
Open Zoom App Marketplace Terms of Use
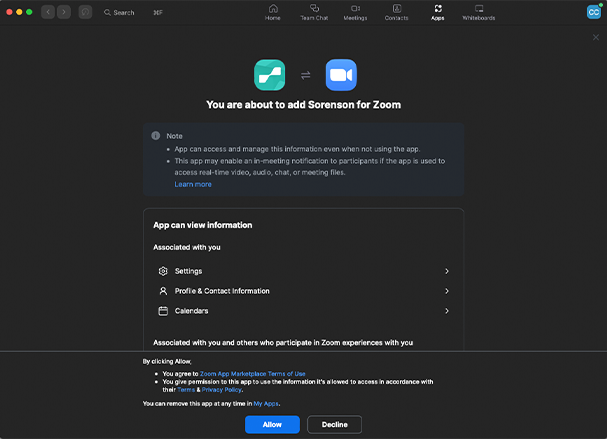tap(252, 374)
